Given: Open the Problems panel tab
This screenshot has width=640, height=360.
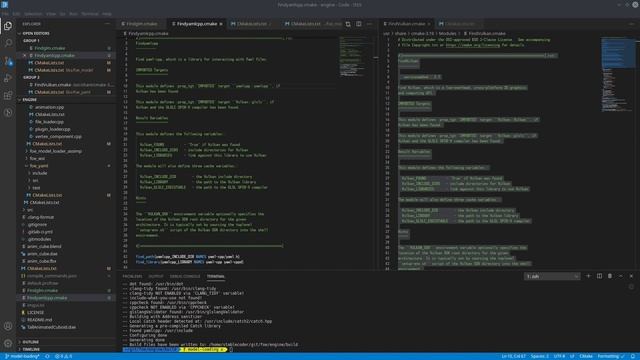Looking at the screenshot, I should [x=132, y=276].
